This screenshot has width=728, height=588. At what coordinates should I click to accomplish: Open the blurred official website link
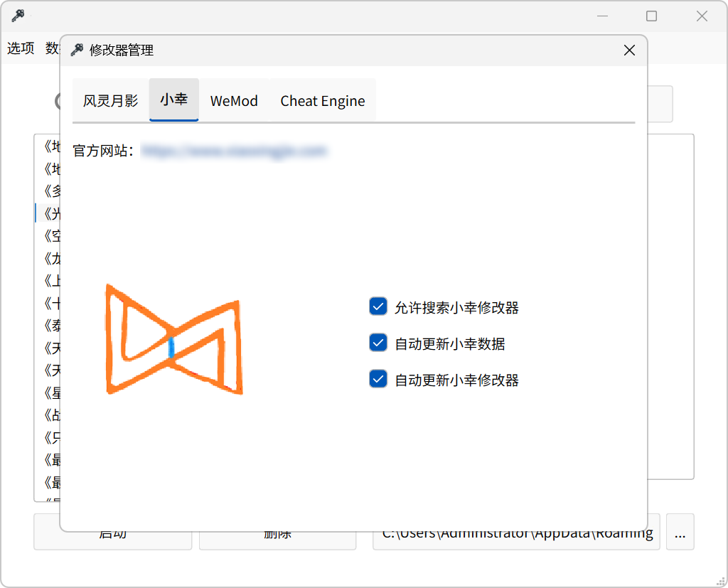(235, 151)
